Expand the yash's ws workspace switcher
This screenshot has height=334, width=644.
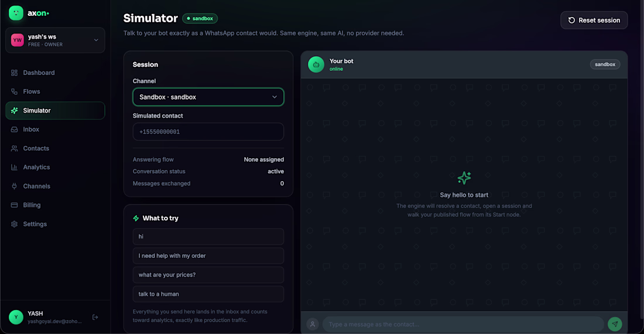point(55,40)
